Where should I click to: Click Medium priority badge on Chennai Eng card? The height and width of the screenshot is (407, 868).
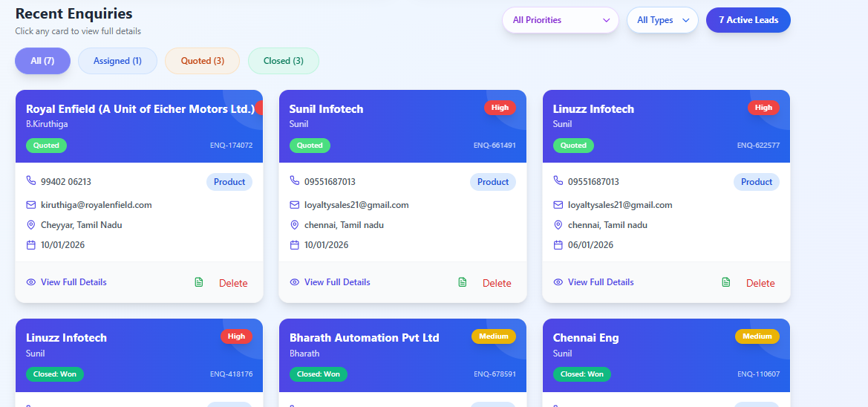[757, 336]
